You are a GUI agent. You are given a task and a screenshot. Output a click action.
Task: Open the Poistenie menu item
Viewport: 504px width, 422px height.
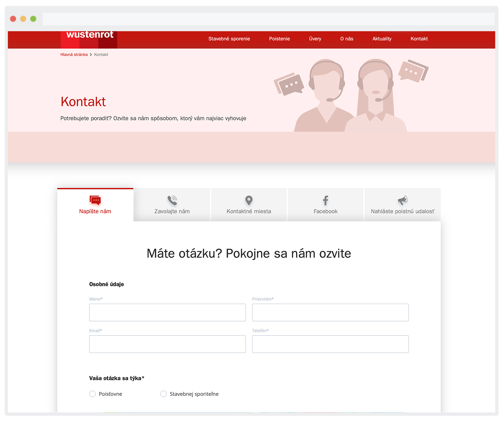pyautogui.click(x=279, y=39)
